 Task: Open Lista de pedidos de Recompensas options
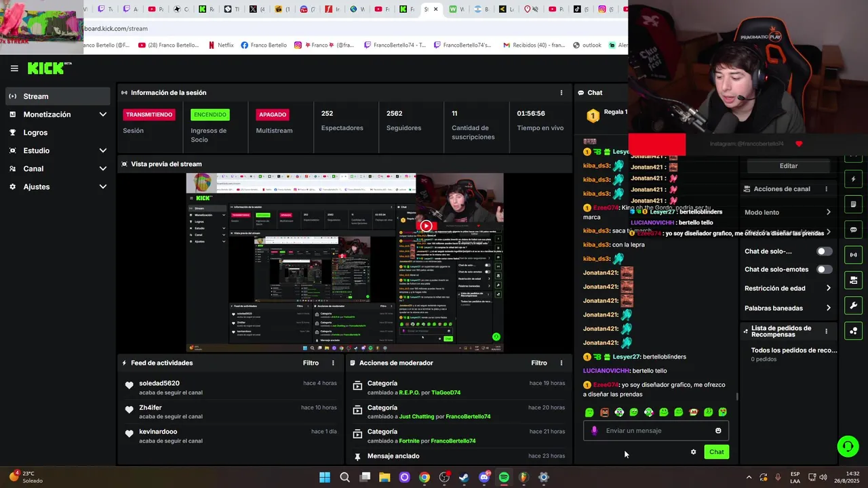826,331
